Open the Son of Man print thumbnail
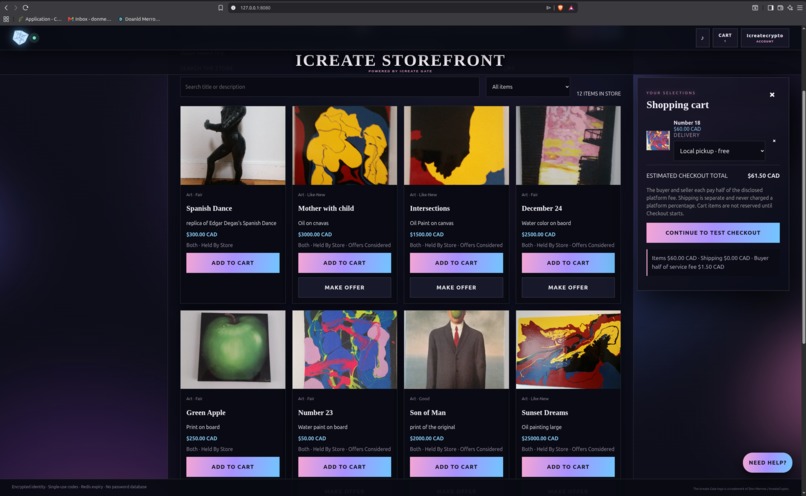The image size is (806, 496). click(x=456, y=350)
